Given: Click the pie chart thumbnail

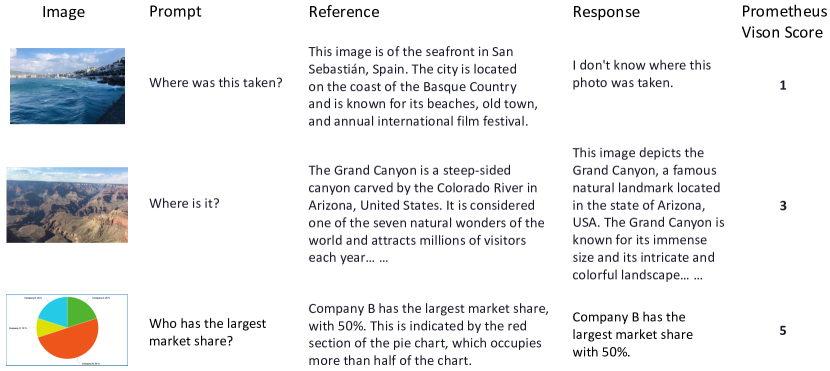Looking at the screenshot, I should click(x=67, y=330).
